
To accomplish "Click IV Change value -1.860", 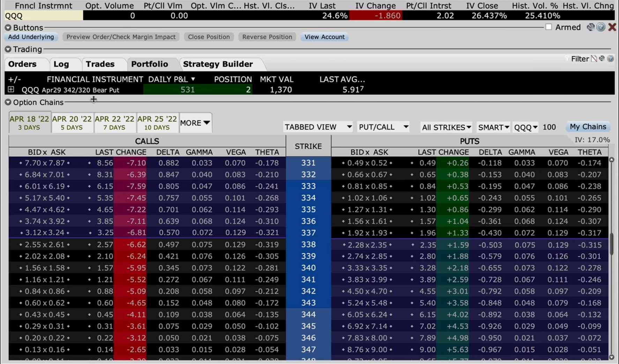I will point(376,16).
